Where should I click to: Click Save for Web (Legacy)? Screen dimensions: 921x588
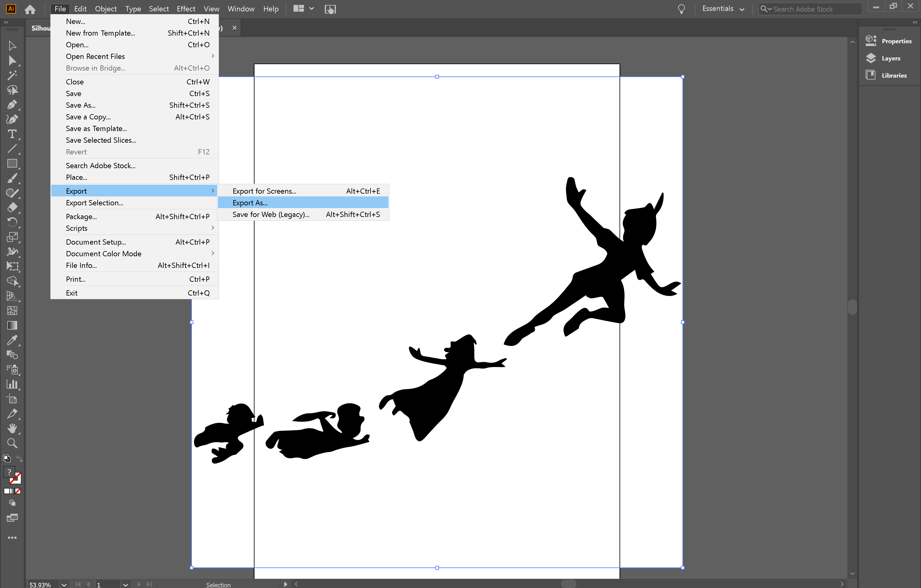(x=270, y=215)
